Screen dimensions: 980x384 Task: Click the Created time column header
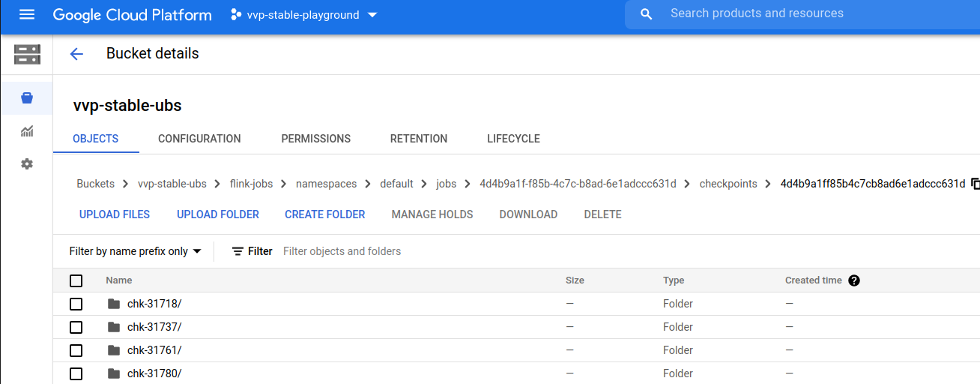click(x=814, y=280)
